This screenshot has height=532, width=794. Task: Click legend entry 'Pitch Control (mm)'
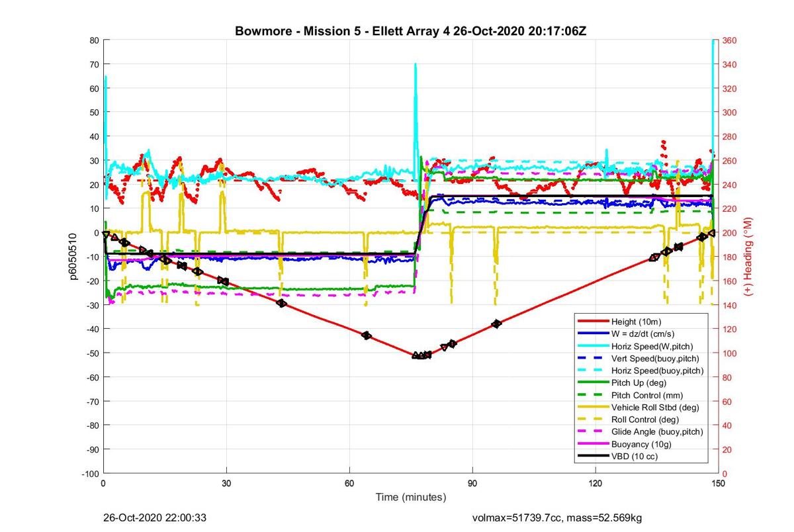[x=646, y=395]
